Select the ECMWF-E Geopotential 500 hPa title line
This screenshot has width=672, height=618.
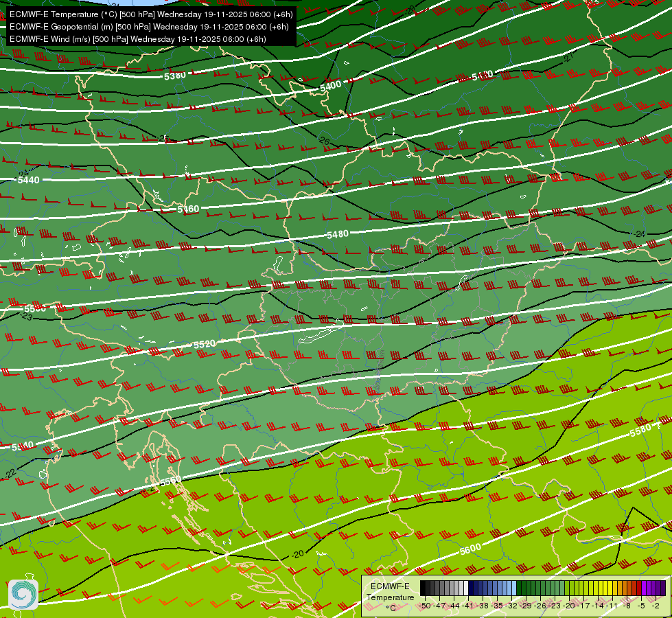[149, 27]
